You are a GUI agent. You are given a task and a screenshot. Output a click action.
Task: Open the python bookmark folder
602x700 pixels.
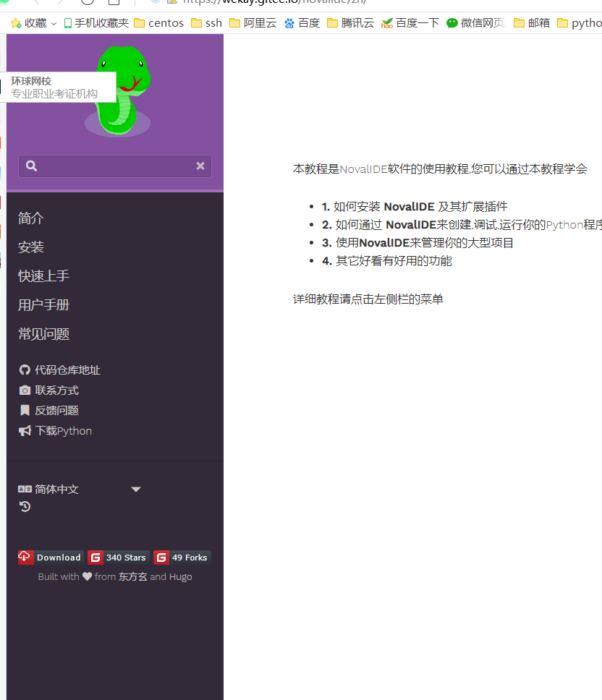coord(580,22)
